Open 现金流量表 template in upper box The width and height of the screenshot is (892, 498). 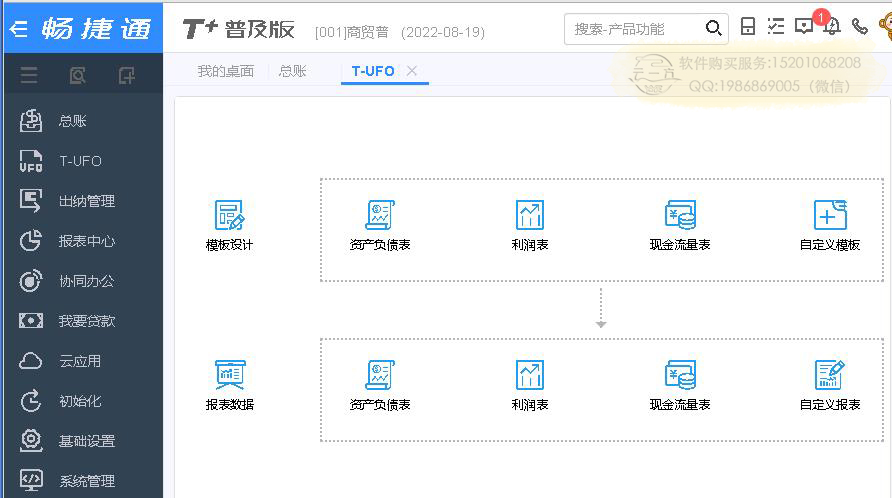[x=680, y=225]
